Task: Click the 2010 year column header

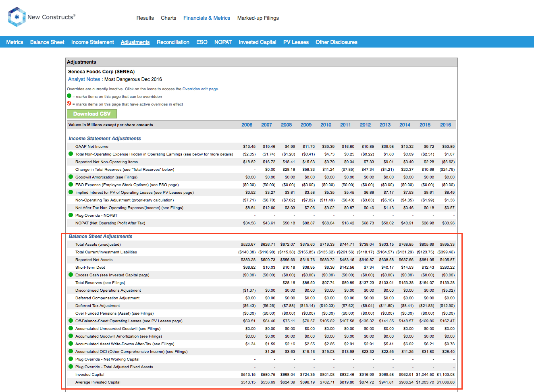Action: click(x=326, y=125)
